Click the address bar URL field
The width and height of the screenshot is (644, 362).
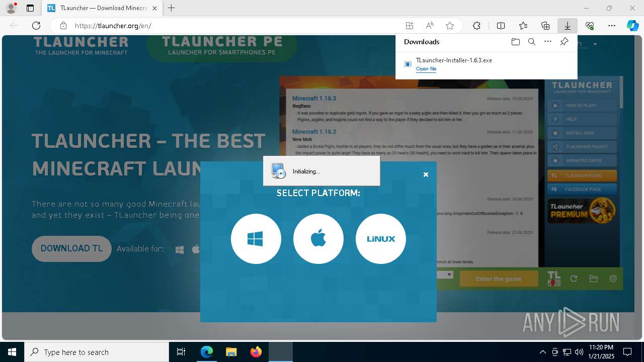tap(236, 26)
